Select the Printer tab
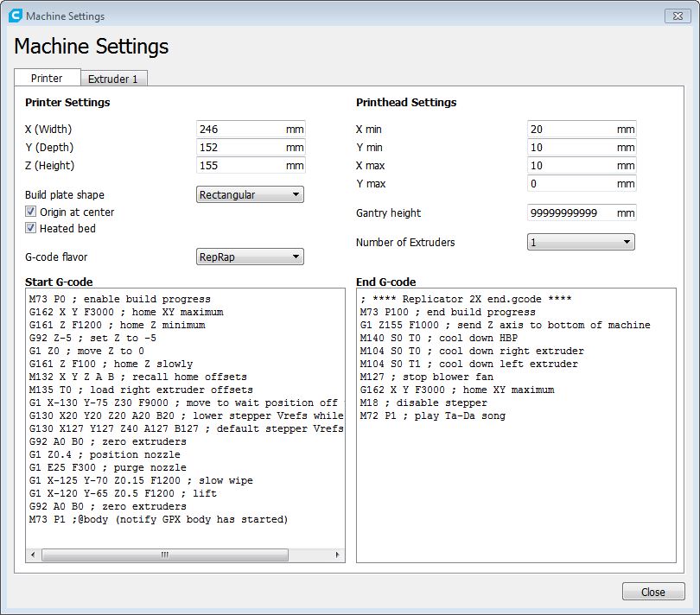The width and height of the screenshot is (700, 615). coord(47,78)
